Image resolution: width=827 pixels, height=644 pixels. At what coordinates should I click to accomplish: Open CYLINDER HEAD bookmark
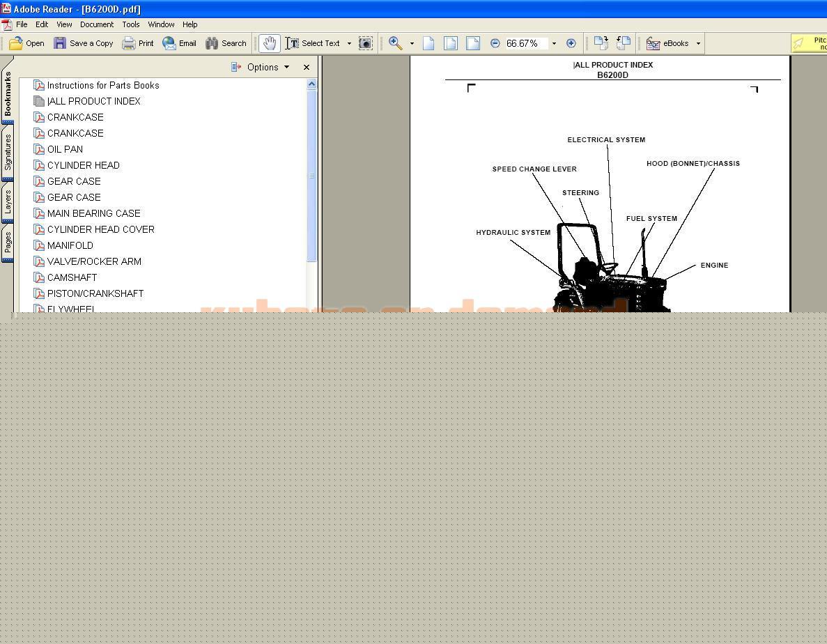point(84,165)
